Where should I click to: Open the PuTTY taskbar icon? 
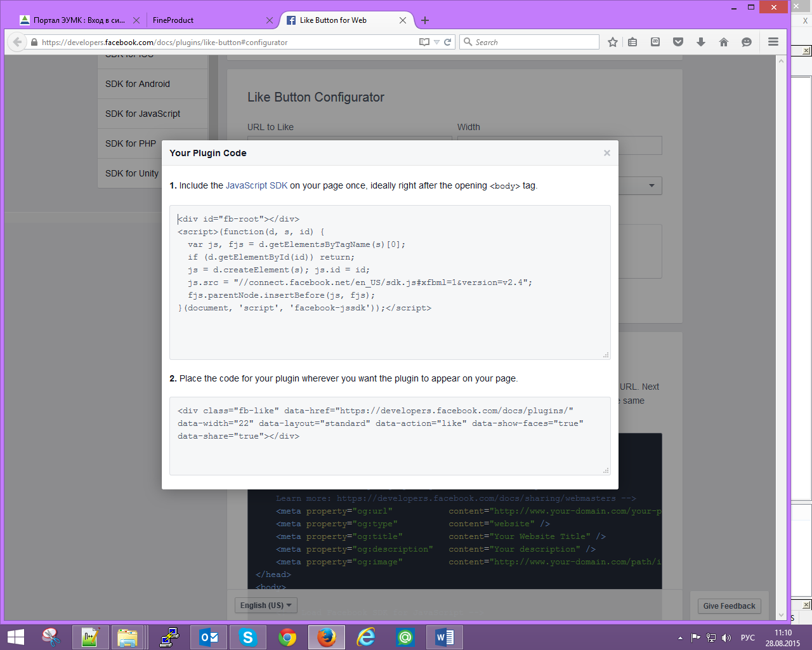pos(169,637)
